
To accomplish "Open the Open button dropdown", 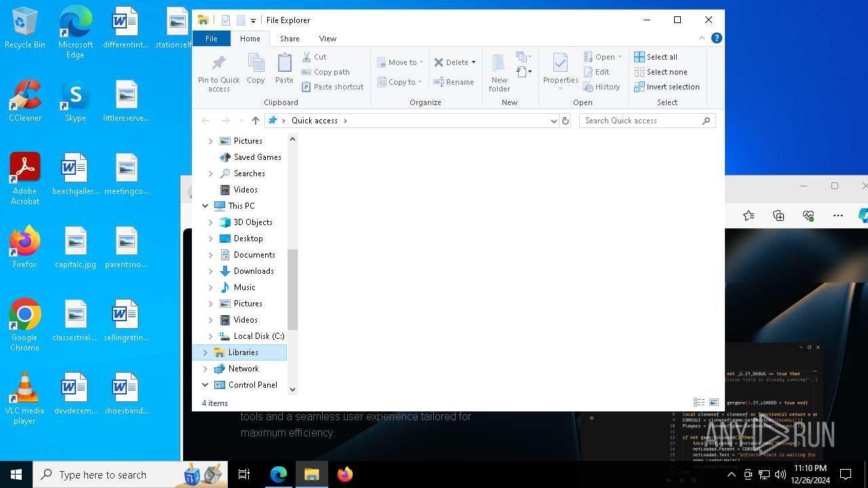I will click(620, 57).
